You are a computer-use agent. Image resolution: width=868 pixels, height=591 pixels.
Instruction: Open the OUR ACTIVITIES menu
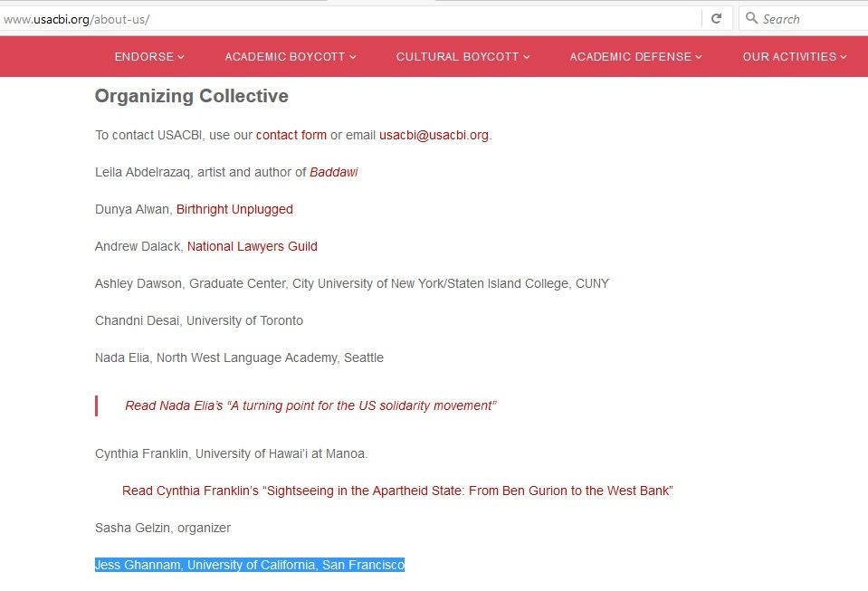794,57
